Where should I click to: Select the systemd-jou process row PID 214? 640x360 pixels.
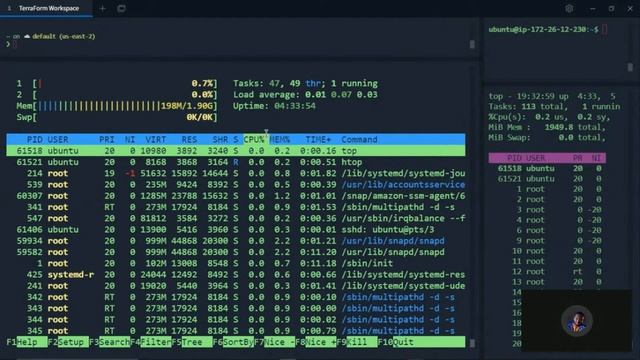[236, 173]
